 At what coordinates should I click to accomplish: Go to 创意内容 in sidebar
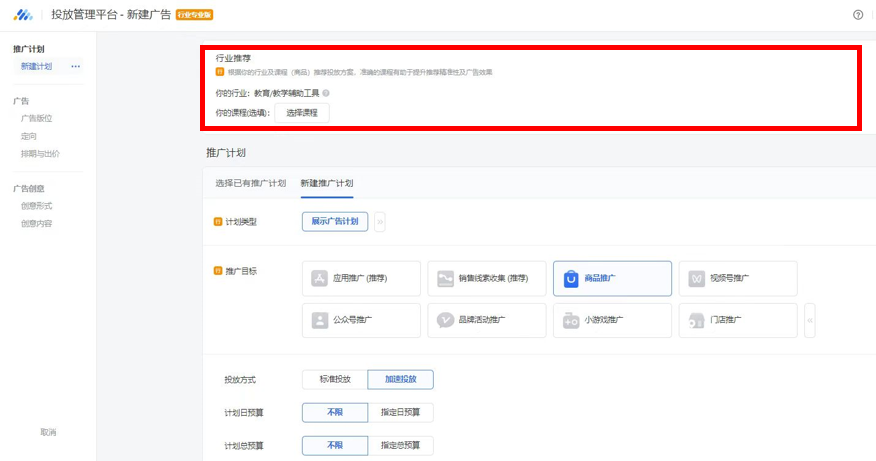36,224
